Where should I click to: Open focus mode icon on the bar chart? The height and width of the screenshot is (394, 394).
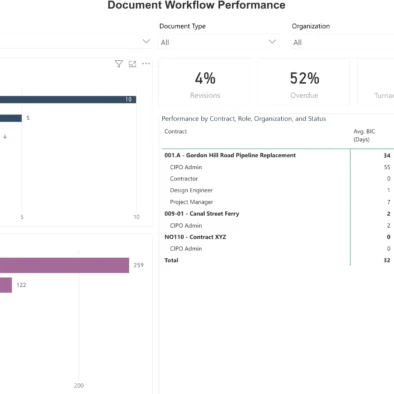tap(132, 64)
